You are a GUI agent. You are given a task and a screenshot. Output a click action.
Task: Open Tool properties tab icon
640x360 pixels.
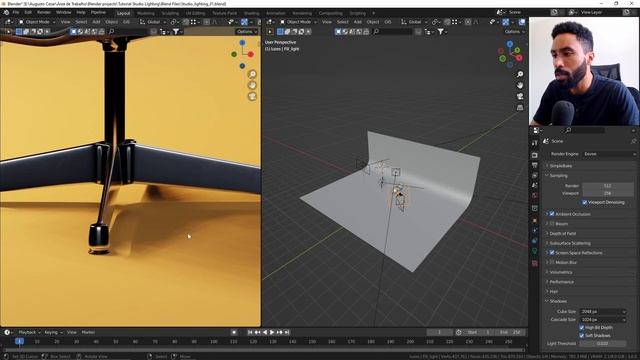535,143
